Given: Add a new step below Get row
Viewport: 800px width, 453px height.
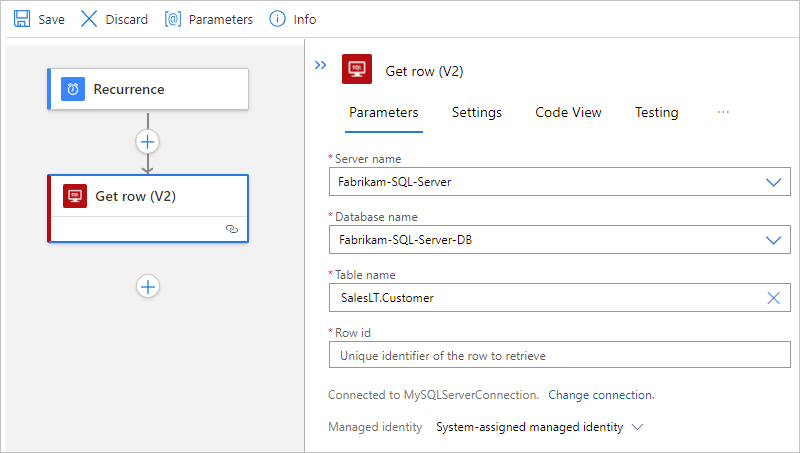Looking at the screenshot, I should 148,287.
